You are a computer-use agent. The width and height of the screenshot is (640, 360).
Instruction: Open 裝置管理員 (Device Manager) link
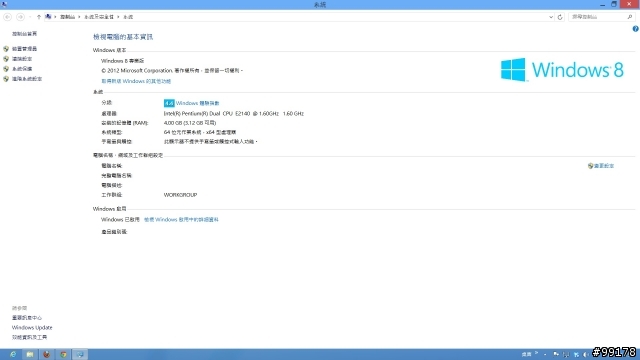pyautogui.click(x=24, y=49)
